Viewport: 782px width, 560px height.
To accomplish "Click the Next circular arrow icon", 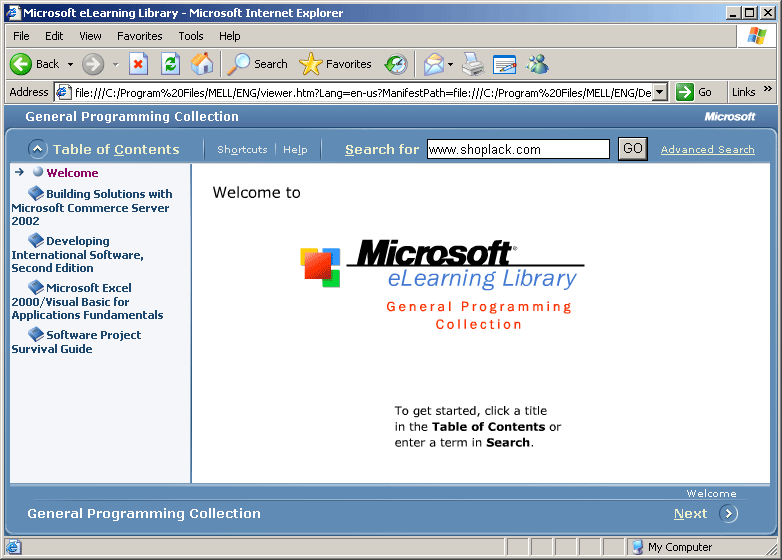I will point(729,514).
